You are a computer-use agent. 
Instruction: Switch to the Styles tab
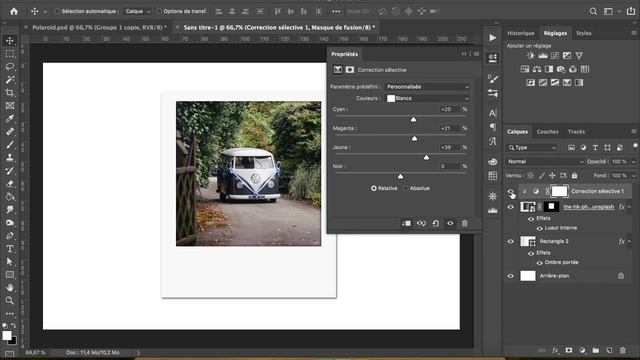[584, 33]
